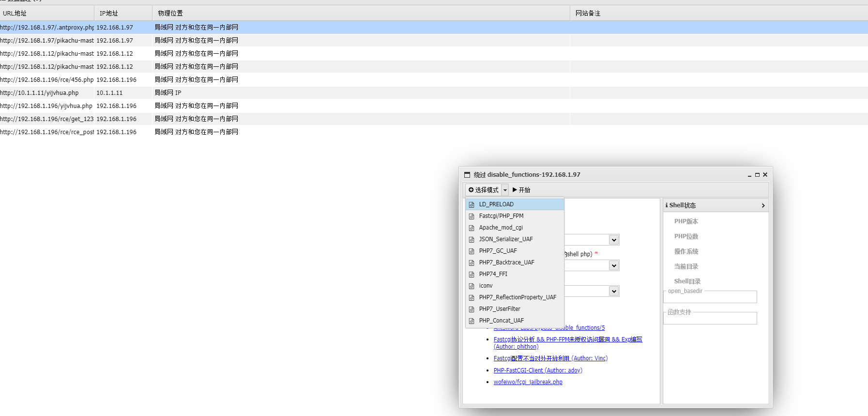Sort by 物理位置 column header
The height and width of the screenshot is (416, 868).
tap(361, 13)
